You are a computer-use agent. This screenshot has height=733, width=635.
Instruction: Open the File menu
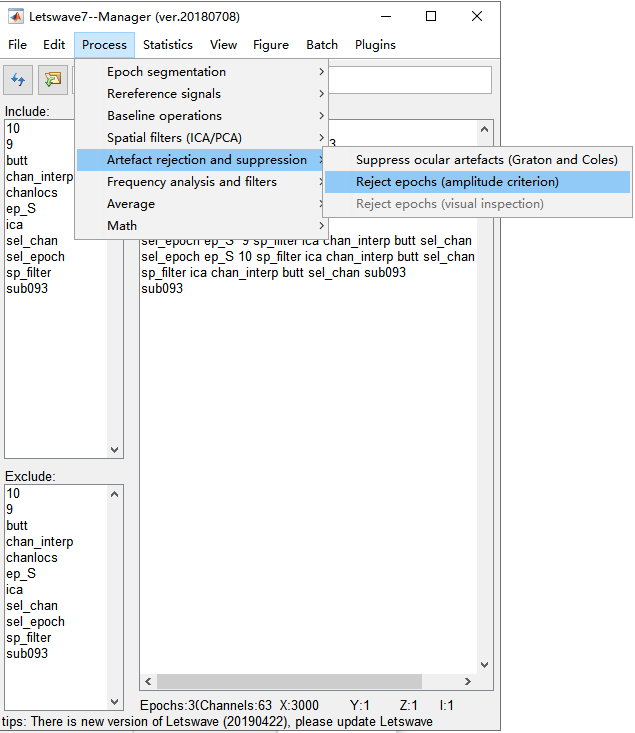point(17,45)
